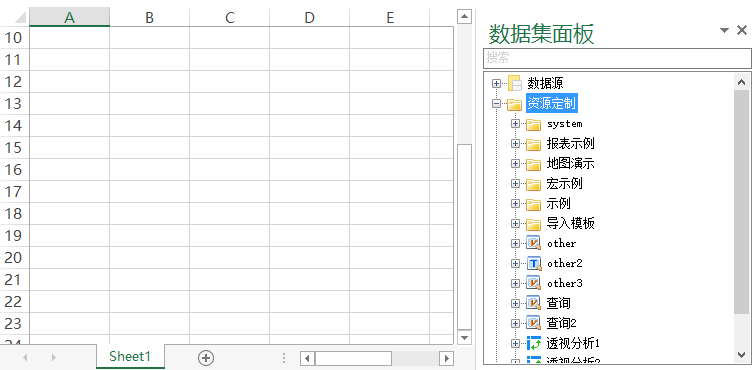Click the system folder icon
The height and width of the screenshot is (370, 756).
click(533, 124)
